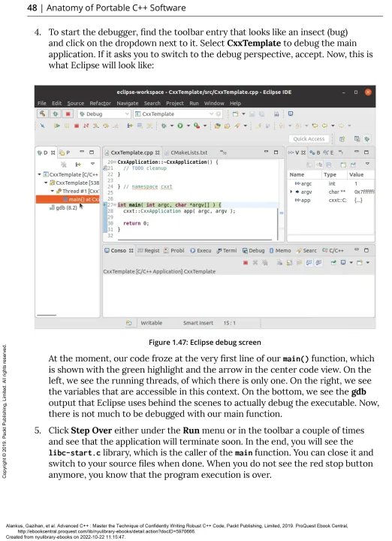Click in the Quick Access field
The width and height of the screenshot is (392, 541).
pos(309,139)
